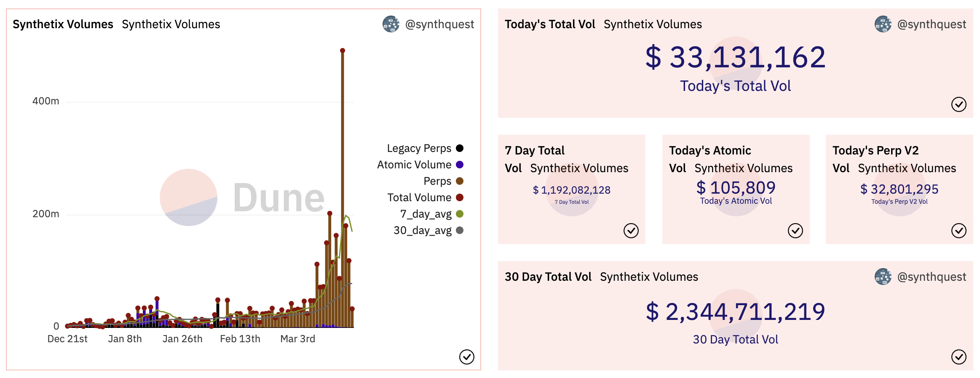Viewport: 980px width, 378px height.
Task: Click synthquest avatar on the chart panel
Action: (x=391, y=24)
